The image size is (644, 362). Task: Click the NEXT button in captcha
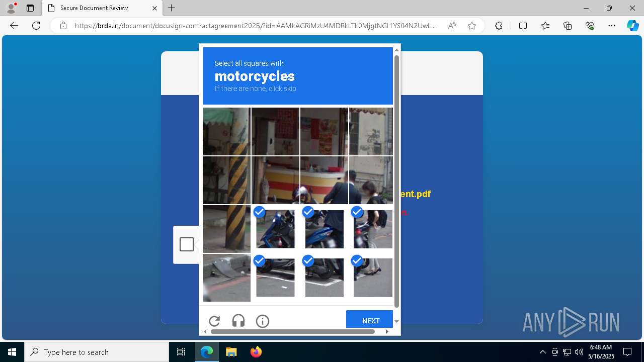click(369, 320)
